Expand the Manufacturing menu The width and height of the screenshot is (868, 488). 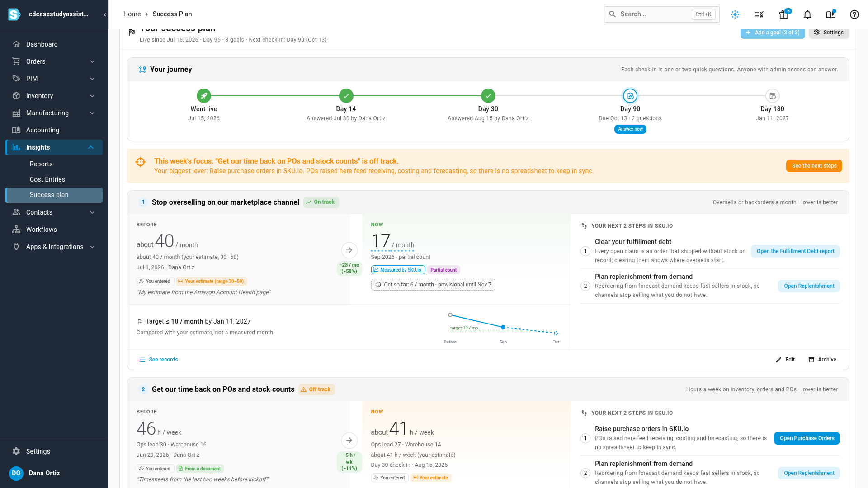tap(54, 113)
